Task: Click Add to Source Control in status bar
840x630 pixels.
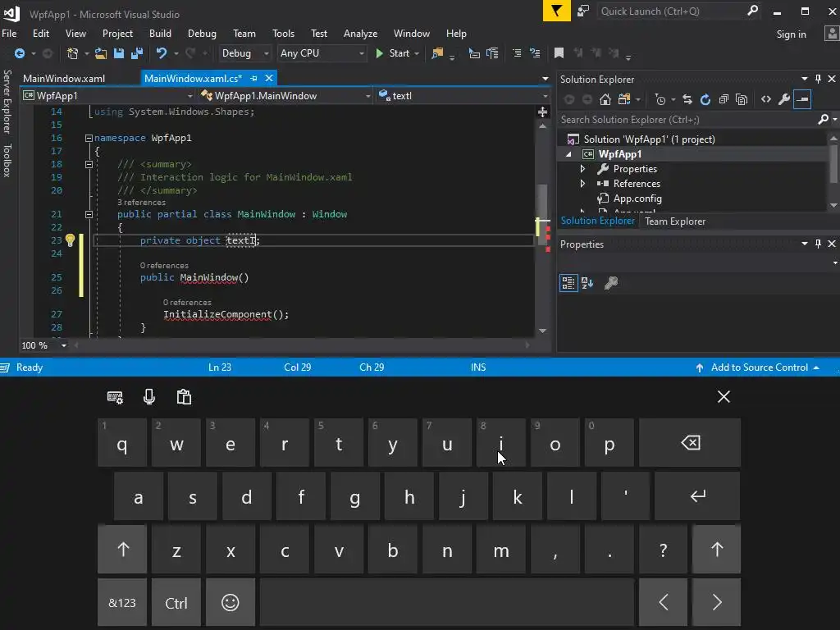Action: coord(759,367)
